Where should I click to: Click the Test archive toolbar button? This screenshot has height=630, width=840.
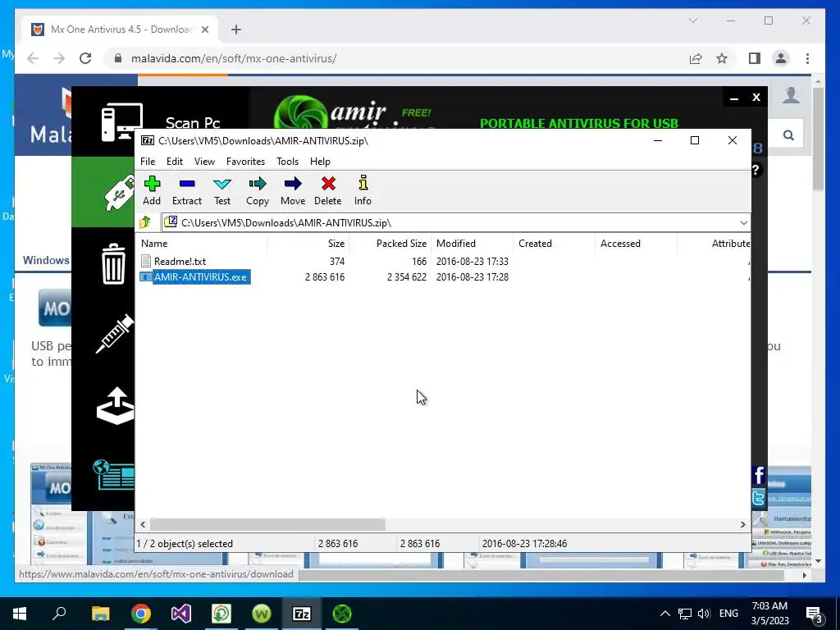(222, 190)
